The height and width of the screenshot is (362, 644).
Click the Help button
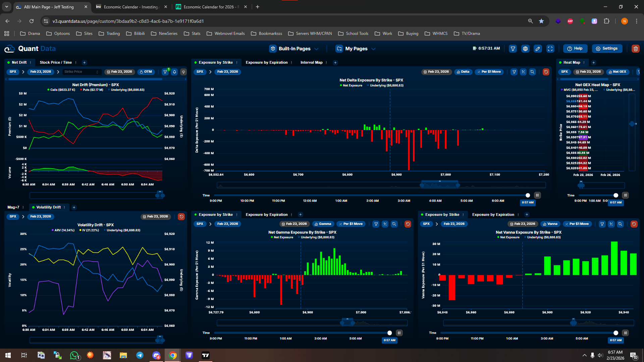pos(575,49)
